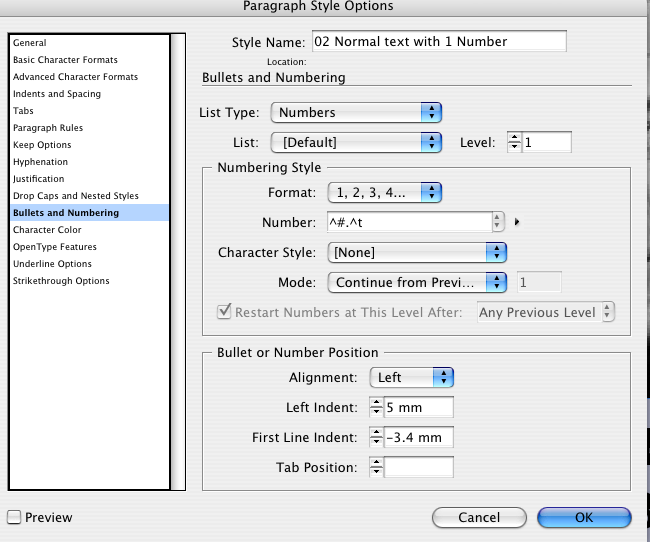This screenshot has height=542, width=650.
Task: Click the Cancel button
Action: (x=479, y=517)
